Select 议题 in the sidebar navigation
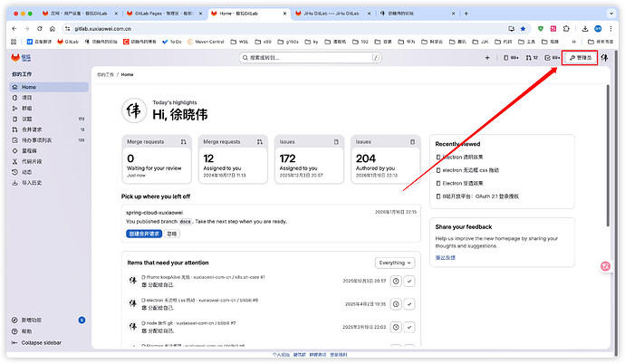625x364 pixels. point(26,119)
